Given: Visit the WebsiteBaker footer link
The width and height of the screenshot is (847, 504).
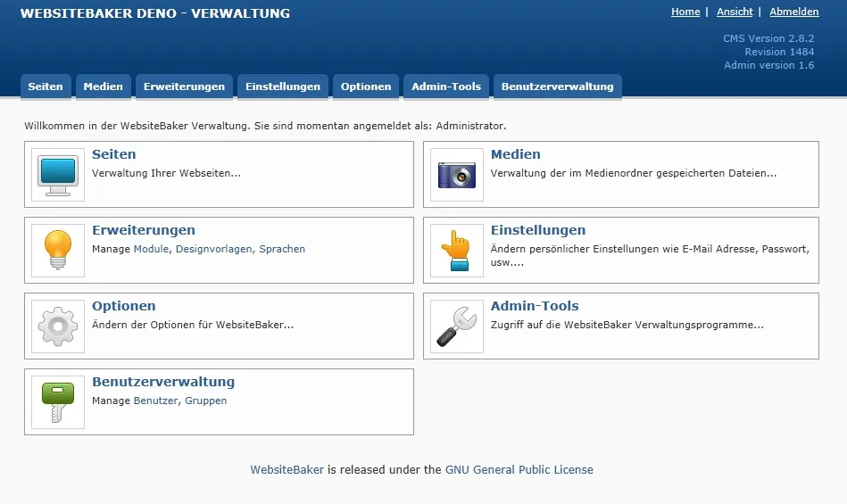Looking at the screenshot, I should click(286, 469).
